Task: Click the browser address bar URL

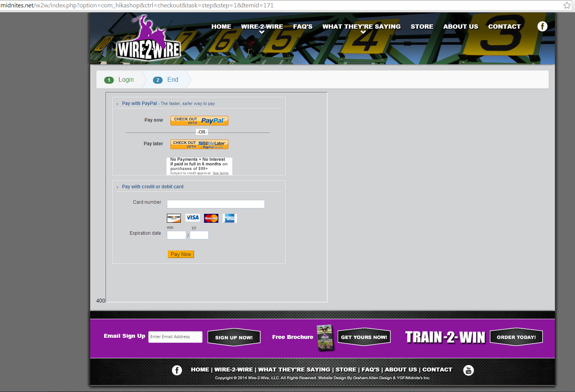Action: click(x=137, y=5)
